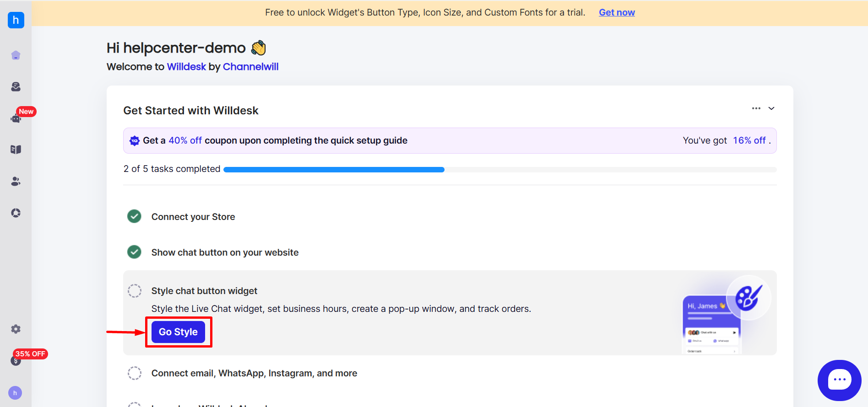
Task: Click the Get now trial link
Action: [x=617, y=12]
